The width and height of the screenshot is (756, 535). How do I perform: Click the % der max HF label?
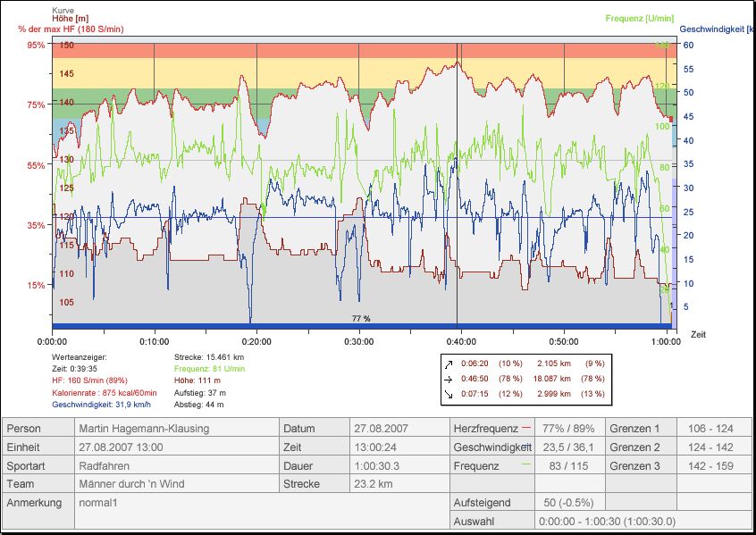pyautogui.click(x=71, y=29)
